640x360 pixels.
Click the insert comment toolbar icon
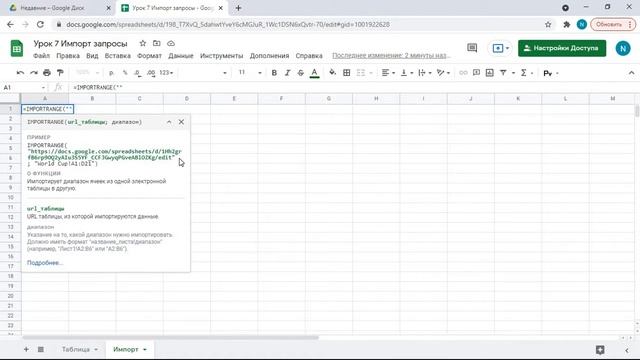click(x=476, y=73)
